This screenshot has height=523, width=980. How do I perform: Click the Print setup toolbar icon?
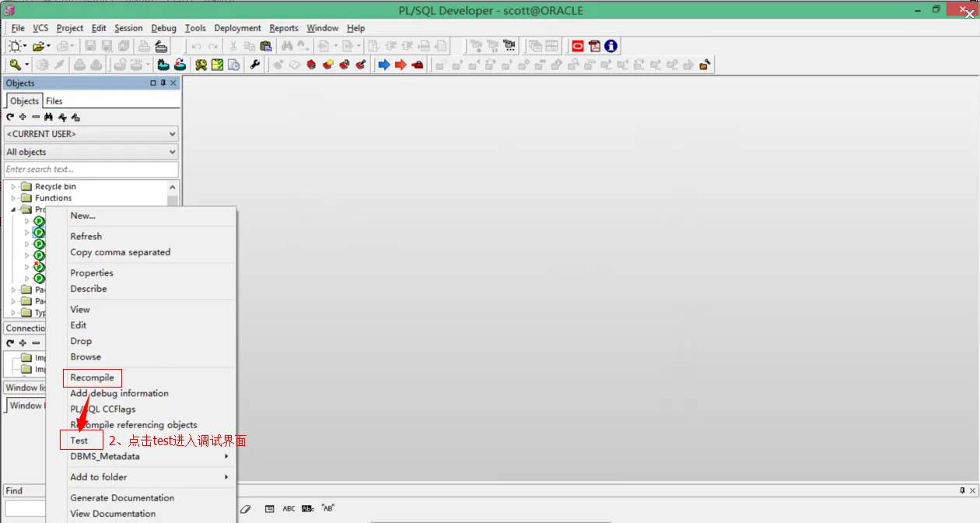click(x=160, y=47)
